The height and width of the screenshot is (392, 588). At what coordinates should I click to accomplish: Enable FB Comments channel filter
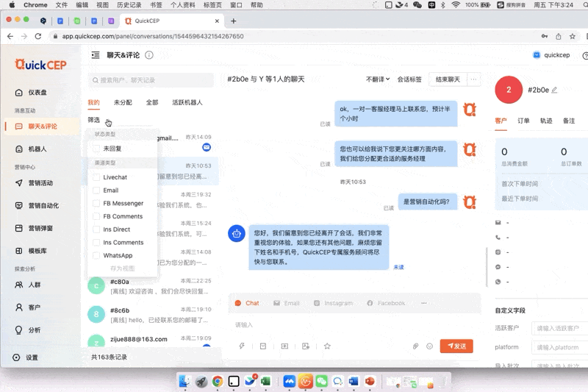[x=96, y=216]
